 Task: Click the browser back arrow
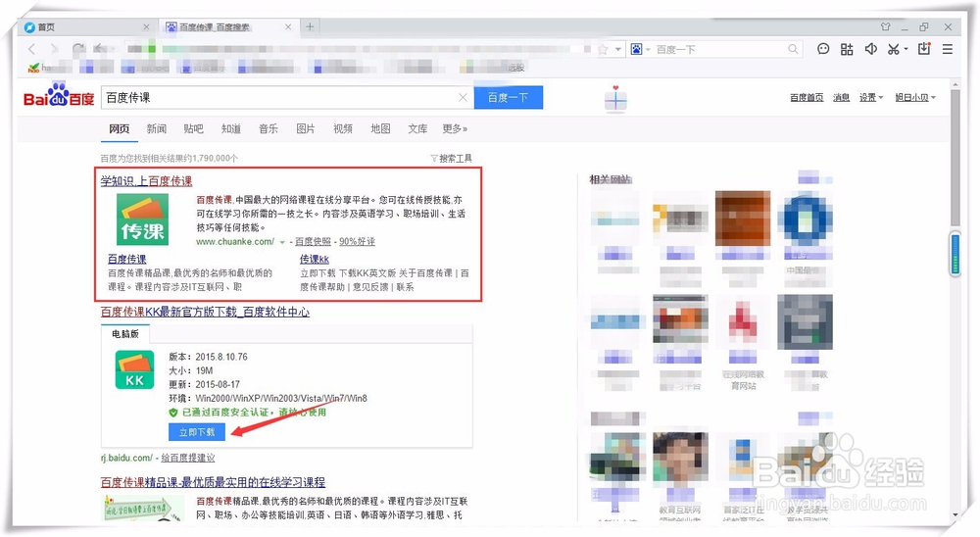click(x=32, y=49)
